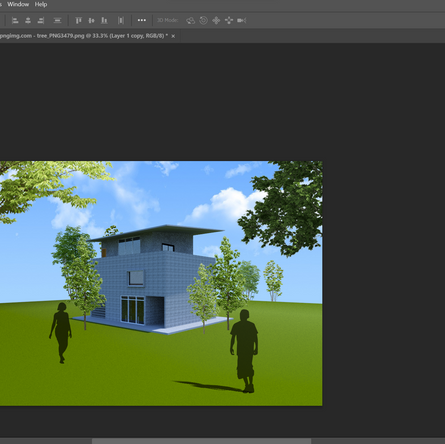Distribute layers horizontally
Image resolution: width=445 pixels, height=444 pixels.
coord(121,20)
